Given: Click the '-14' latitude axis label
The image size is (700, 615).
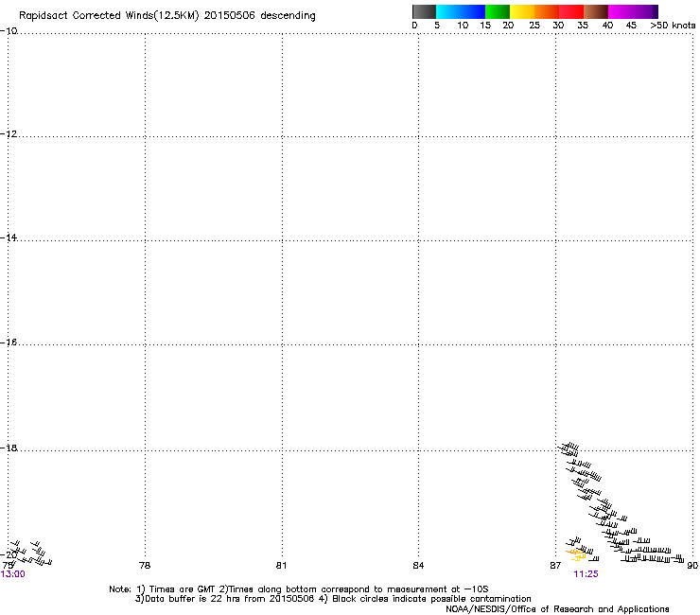Looking at the screenshot, I should (x=9, y=237).
